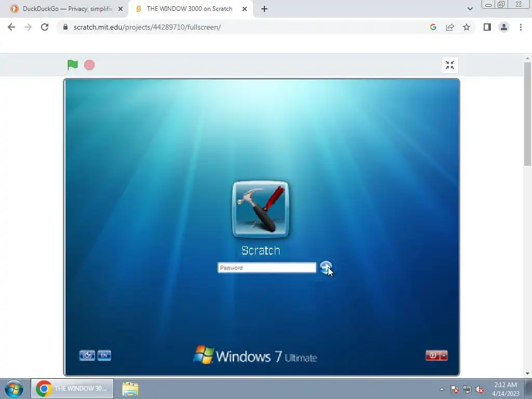Restore down the Chrome window
The height and width of the screenshot is (399, 532).
point(501,4)
